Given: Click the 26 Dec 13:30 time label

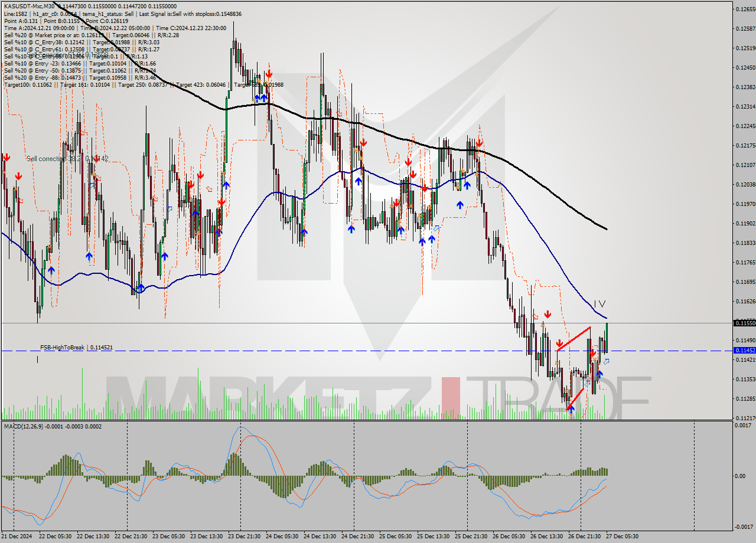Looking at the screenshot, I should click(546, 537).
